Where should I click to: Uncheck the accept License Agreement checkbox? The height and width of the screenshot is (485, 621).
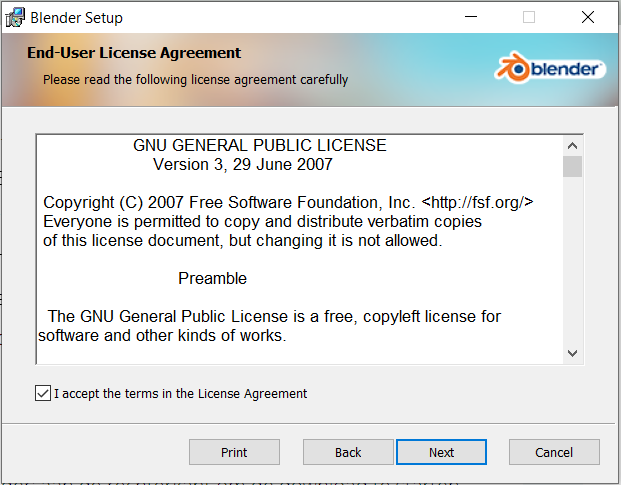point(43,393)
